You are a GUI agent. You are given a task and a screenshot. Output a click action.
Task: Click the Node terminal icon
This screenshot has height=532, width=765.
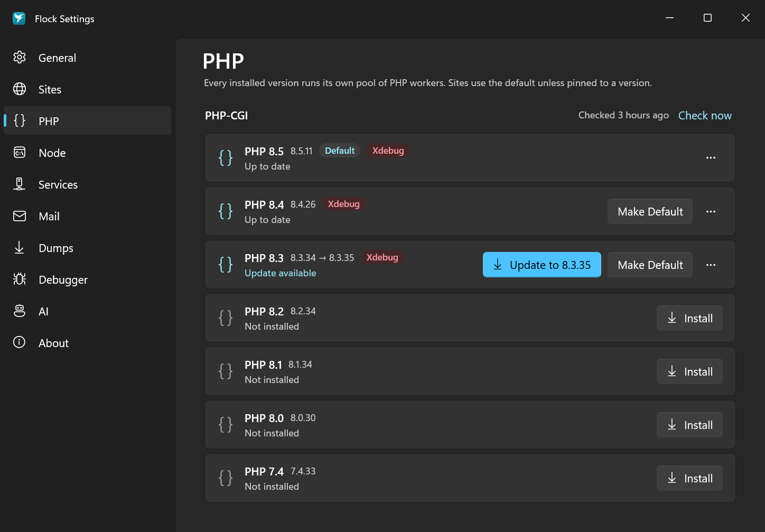pyautogui.click(x=20, y=153)
